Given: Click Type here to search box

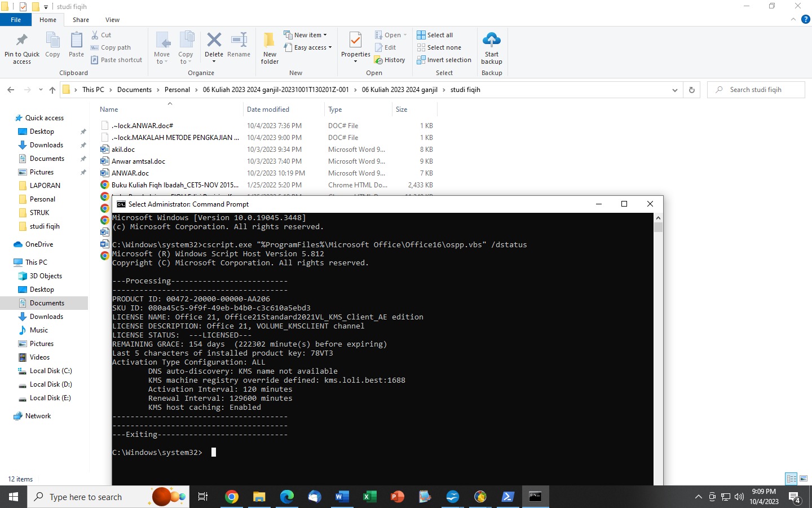Looking at the screenshot, I should 107,497.
